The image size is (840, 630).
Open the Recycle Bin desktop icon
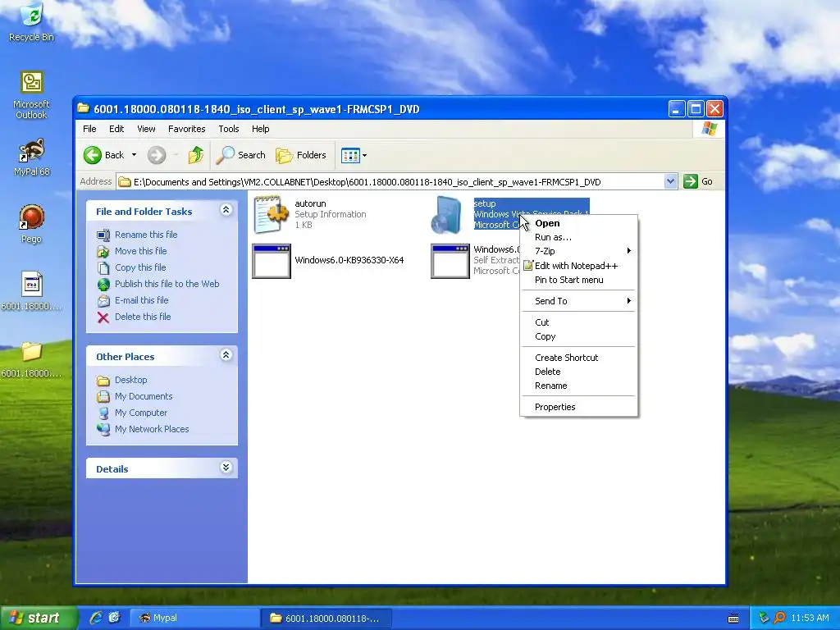point(32,22)
